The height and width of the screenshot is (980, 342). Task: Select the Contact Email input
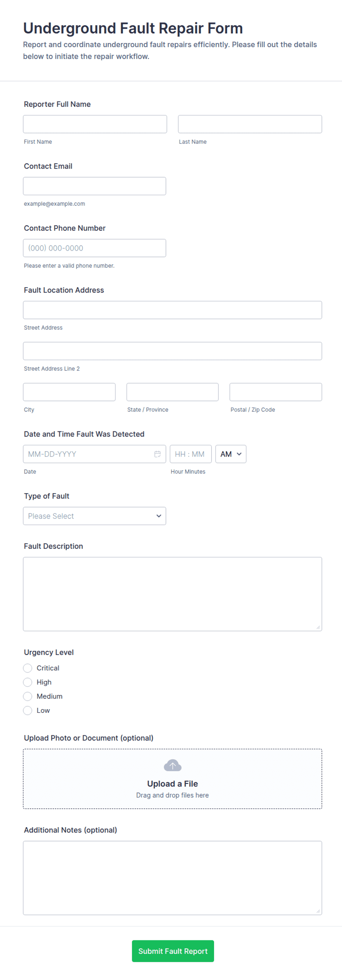point(95,186)
